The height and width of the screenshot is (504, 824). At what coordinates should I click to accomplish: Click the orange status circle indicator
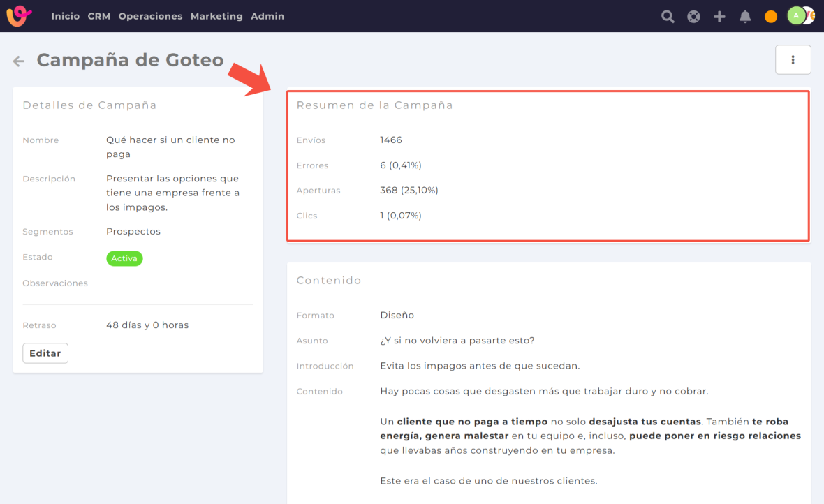(771, 17)
